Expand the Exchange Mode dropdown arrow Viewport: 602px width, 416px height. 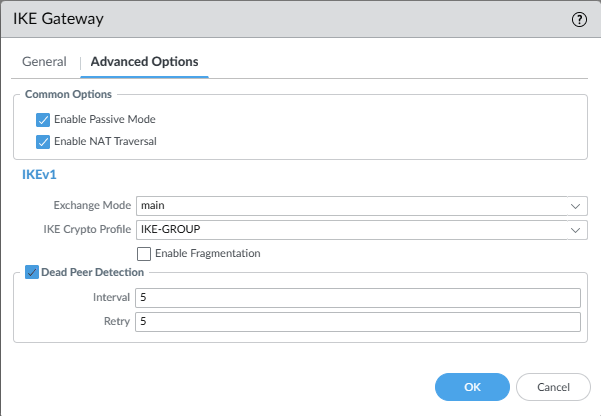click(x=575, y=206)
